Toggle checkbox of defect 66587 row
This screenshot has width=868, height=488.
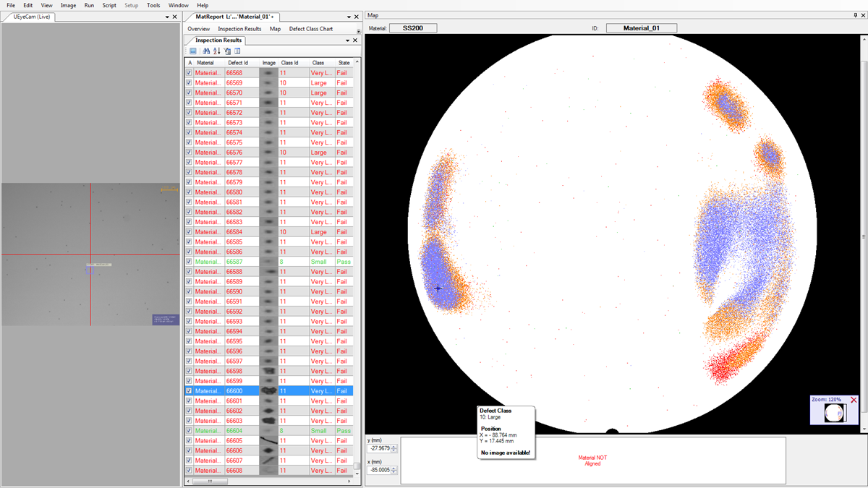coord(190,262)
